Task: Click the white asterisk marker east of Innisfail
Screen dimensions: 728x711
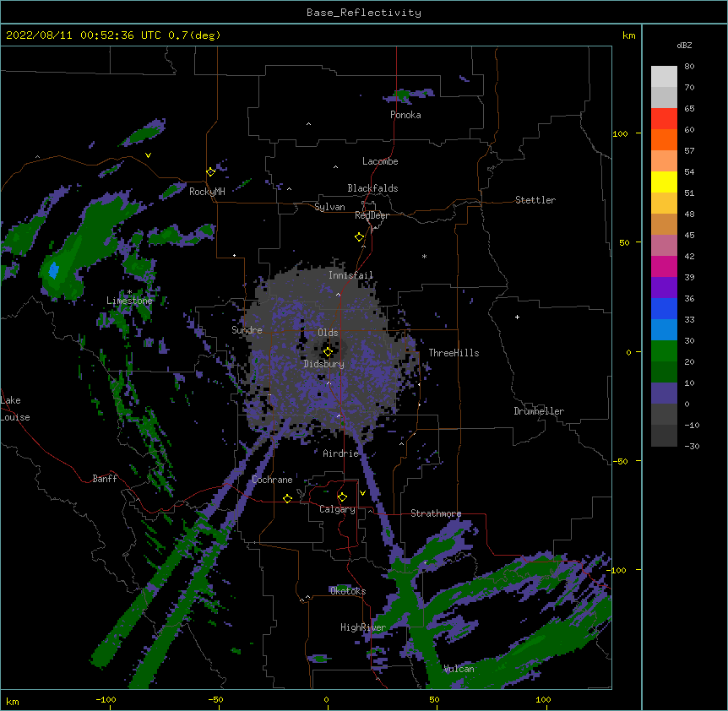Action: click(x=424, y=256)
